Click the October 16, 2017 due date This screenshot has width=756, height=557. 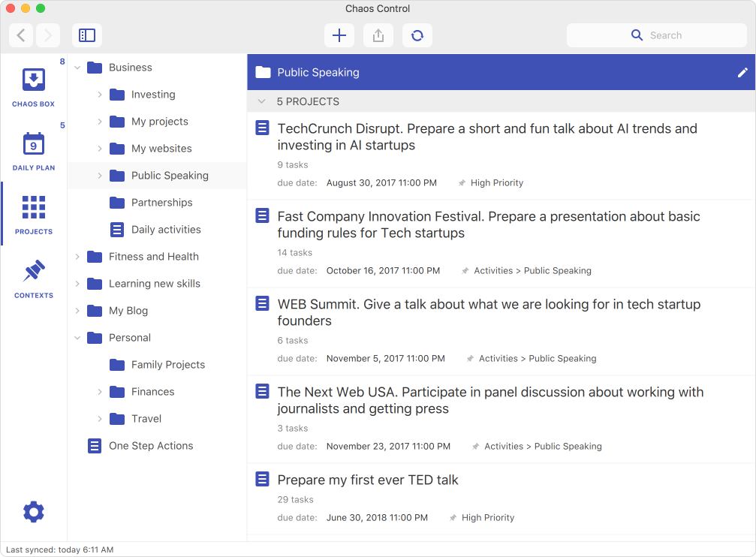tap(383, 270)
